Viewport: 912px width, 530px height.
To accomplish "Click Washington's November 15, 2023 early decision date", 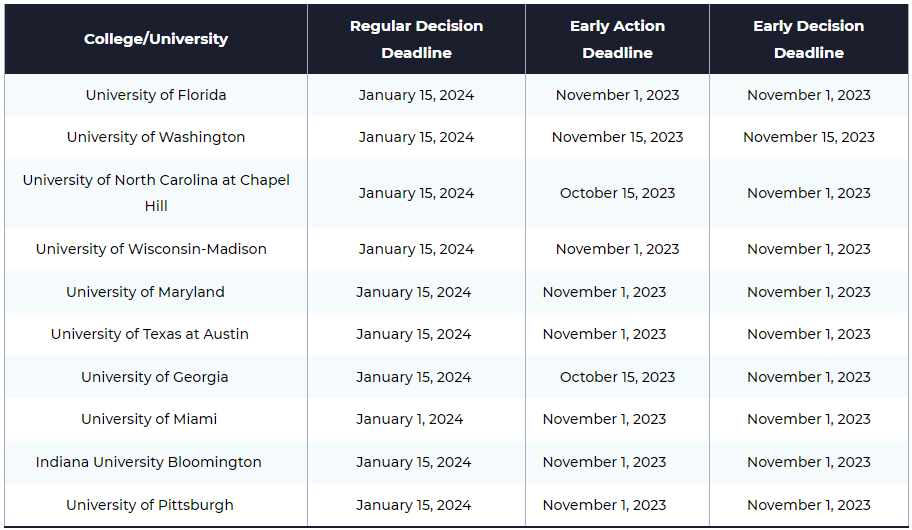I will (808, 137).
